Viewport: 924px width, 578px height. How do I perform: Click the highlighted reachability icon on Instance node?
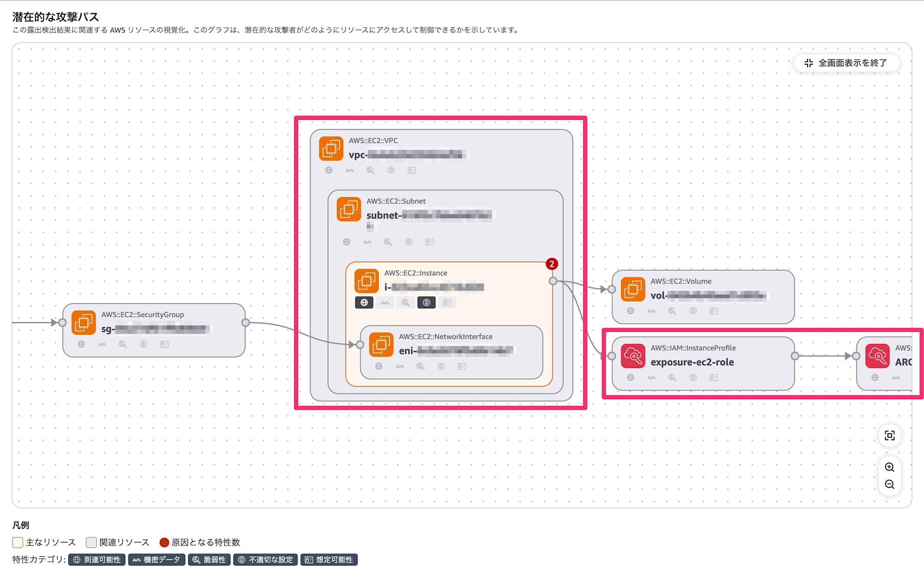[364, 302]
